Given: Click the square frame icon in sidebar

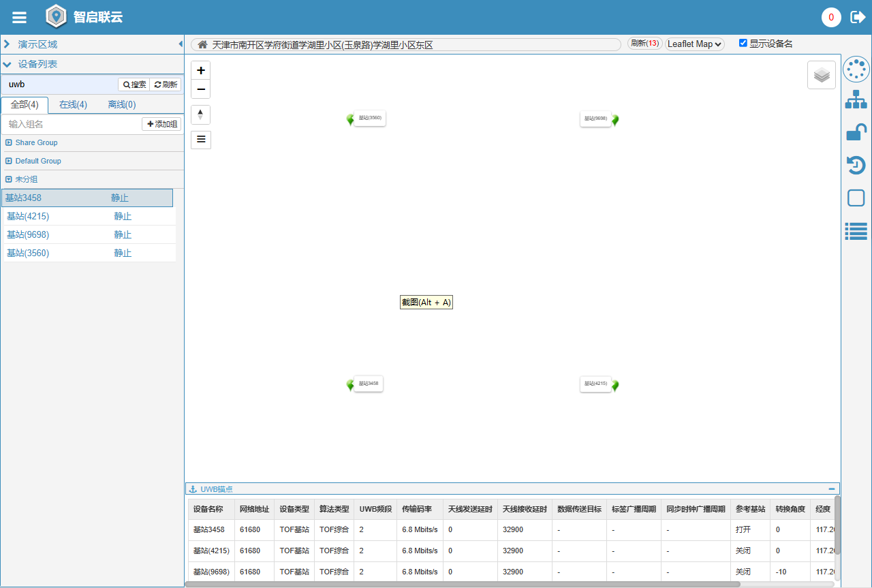Looking at the screenshot, I should (856, 198).
